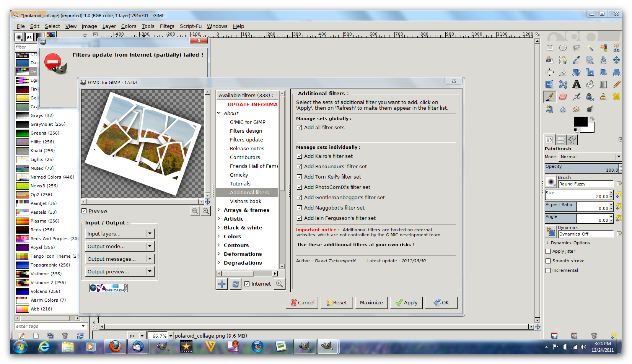Click the Reset button

pyautogui.click(x=337, y=302)
